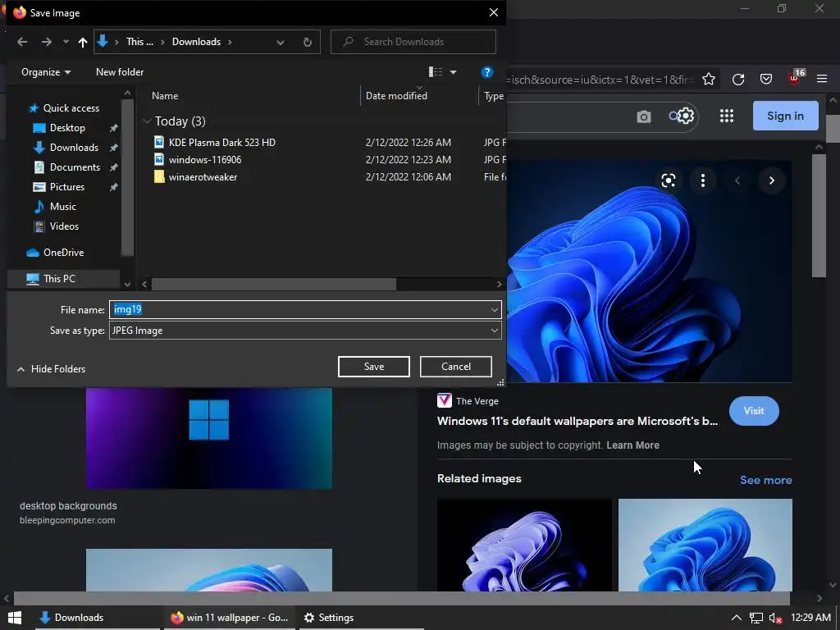Viewport: 840px width, 630px height.
Task: Visit The Verge page
Action: 754,411
